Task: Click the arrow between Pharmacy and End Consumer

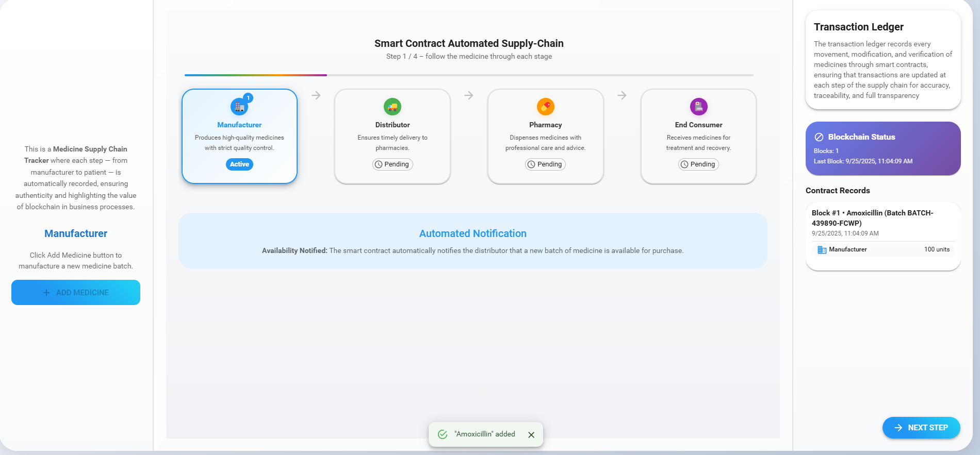Action: coord(622,95)
